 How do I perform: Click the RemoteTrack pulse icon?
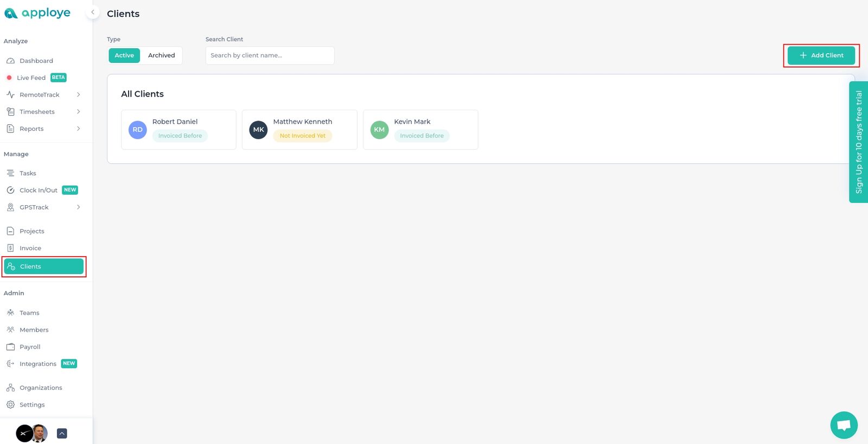[10, 94]
